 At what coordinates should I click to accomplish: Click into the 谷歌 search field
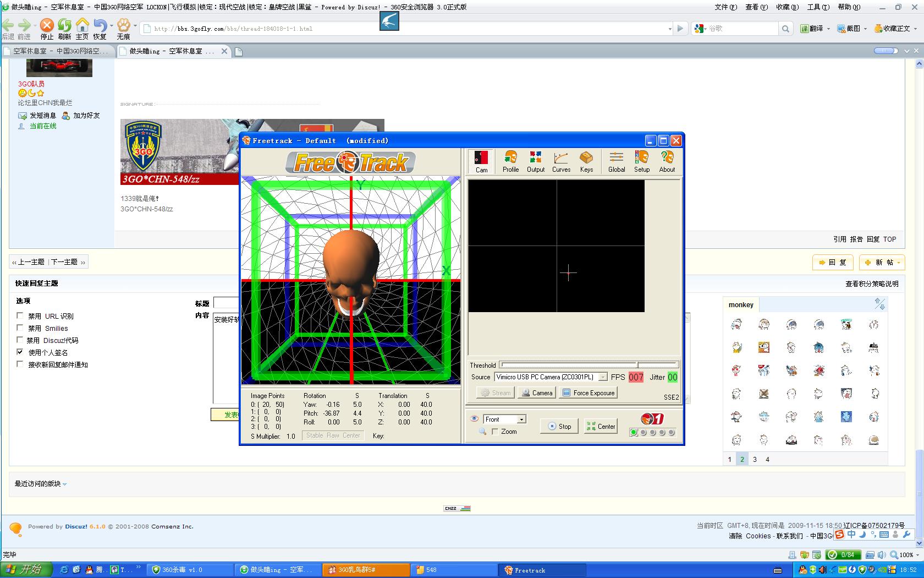[x=741, y=29]
